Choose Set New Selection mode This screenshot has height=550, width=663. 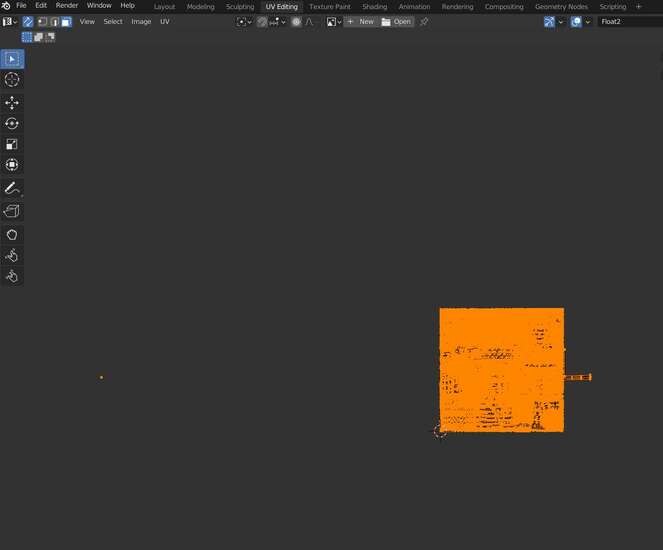coord(27,37)
